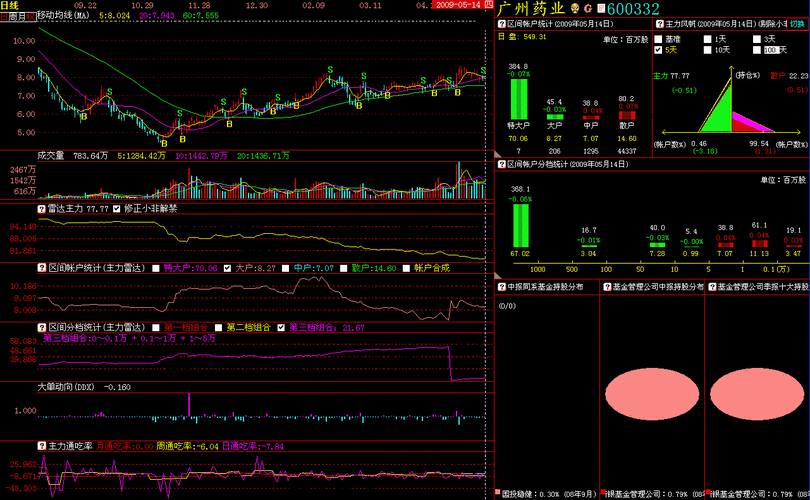Click help icon of 区间帐户统计 right panel
Image resolution: width=810 pixels, height=500 pixels.
501,24
